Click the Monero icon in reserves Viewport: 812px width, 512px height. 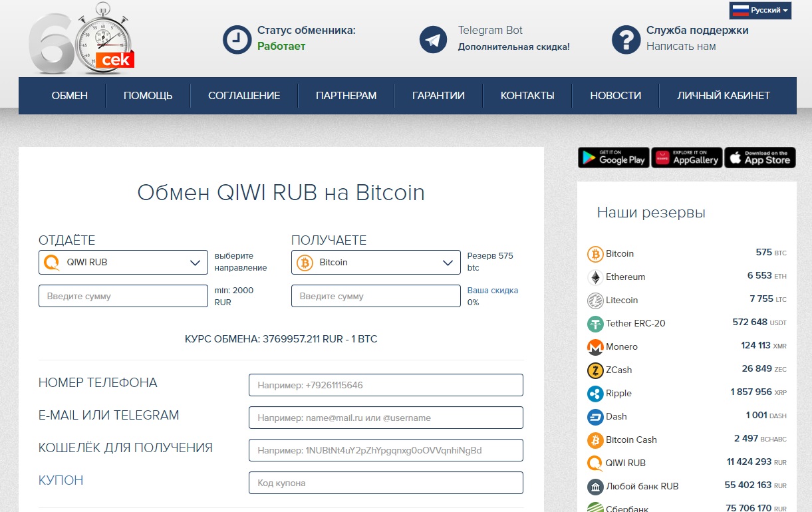click(x=595, y=347)
